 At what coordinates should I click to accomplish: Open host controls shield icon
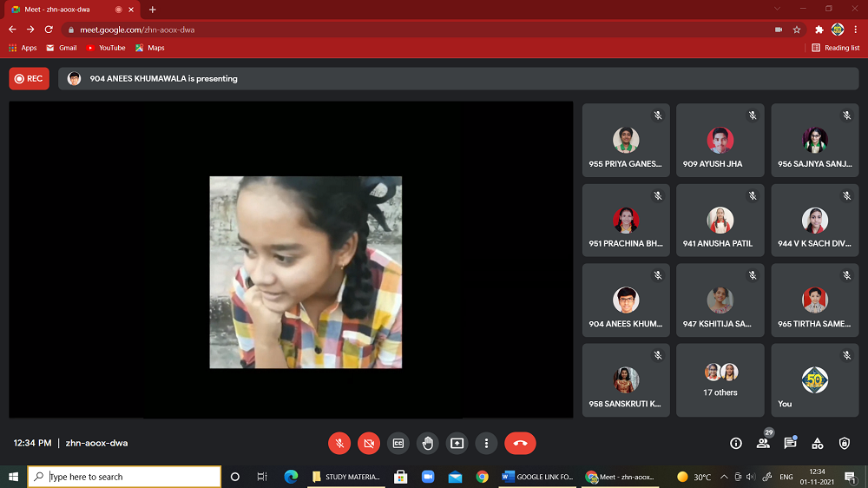[845, 443]
